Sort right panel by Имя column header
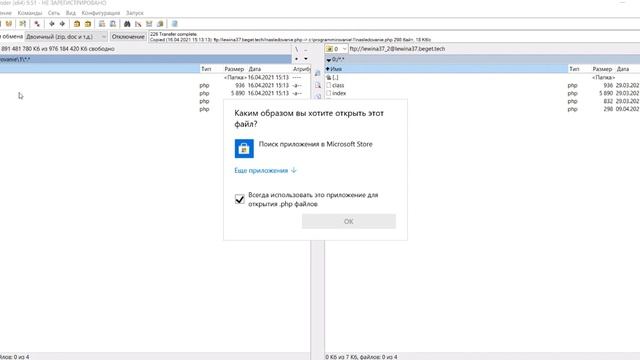The height and width of the screenshot is (360, 640). click(447, 69)
